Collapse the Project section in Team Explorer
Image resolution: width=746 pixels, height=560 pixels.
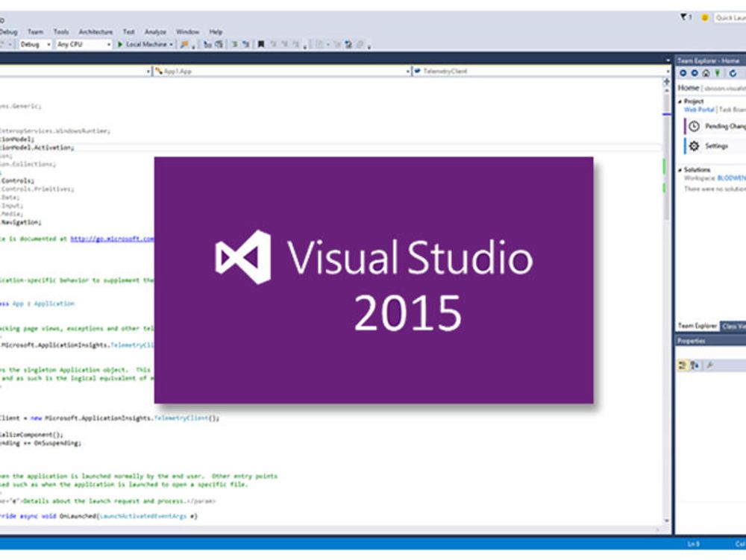click(x=680, y=101)
